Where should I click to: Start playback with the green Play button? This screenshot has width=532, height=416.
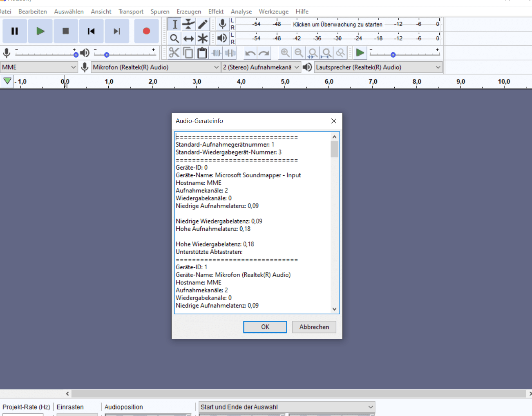coord(40,31)
